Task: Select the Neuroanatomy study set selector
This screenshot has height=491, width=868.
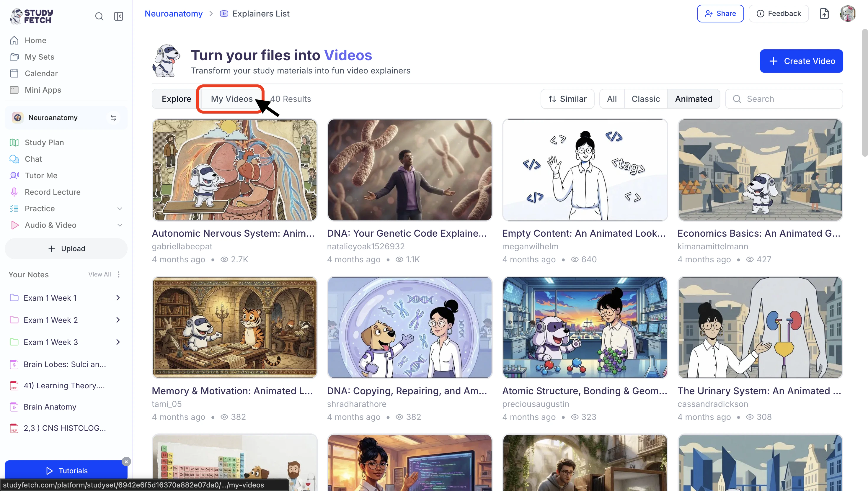Action: pos(66,118)
